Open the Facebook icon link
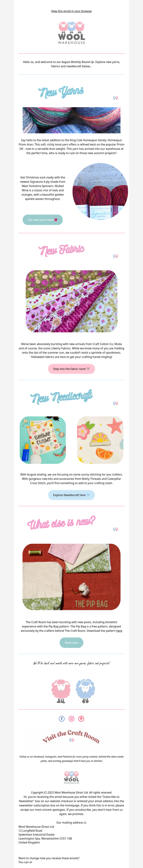This screenshot has height=868, width=143. tap(61, 719)
